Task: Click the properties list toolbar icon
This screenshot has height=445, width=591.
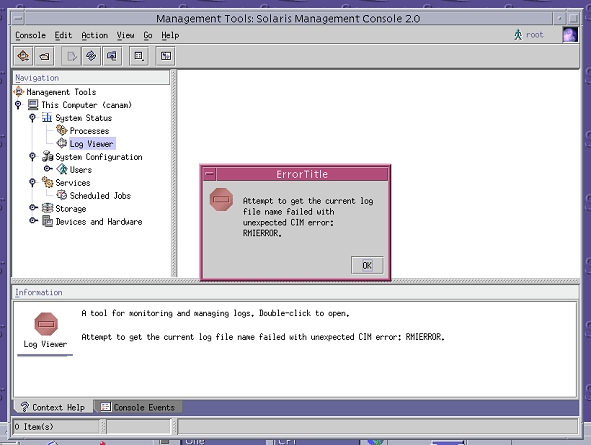Action: pyautogui.click(x=139, y=56)
